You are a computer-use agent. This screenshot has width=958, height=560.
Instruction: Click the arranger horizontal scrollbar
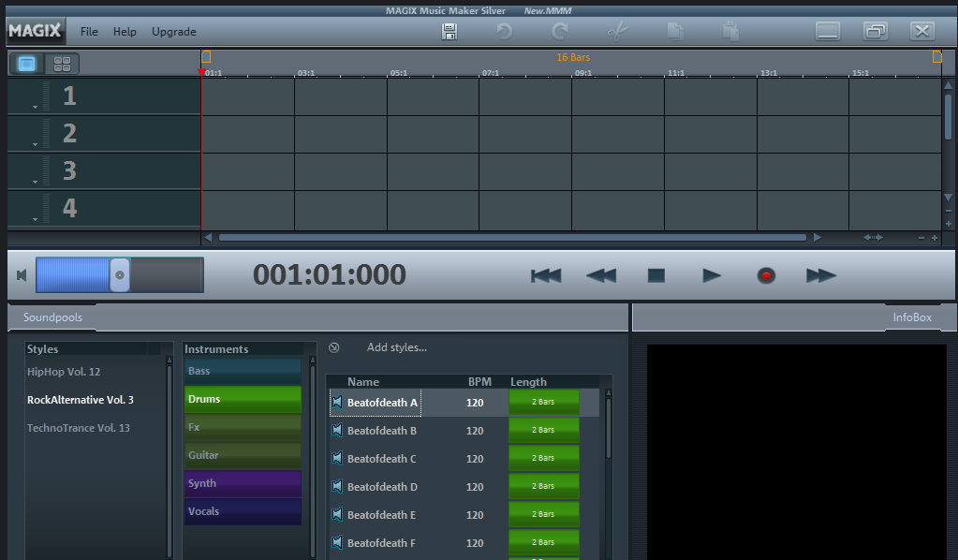pos(512,238)
